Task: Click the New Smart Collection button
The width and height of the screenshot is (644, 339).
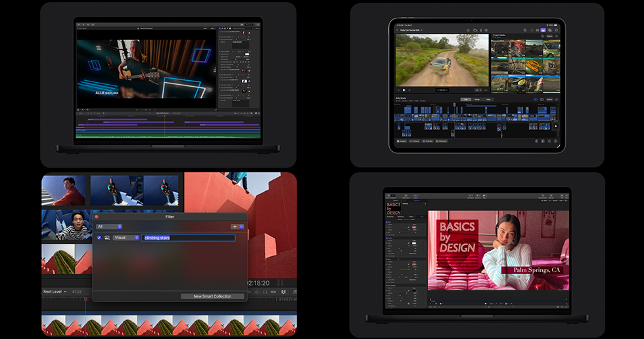Action: [212, 296]
